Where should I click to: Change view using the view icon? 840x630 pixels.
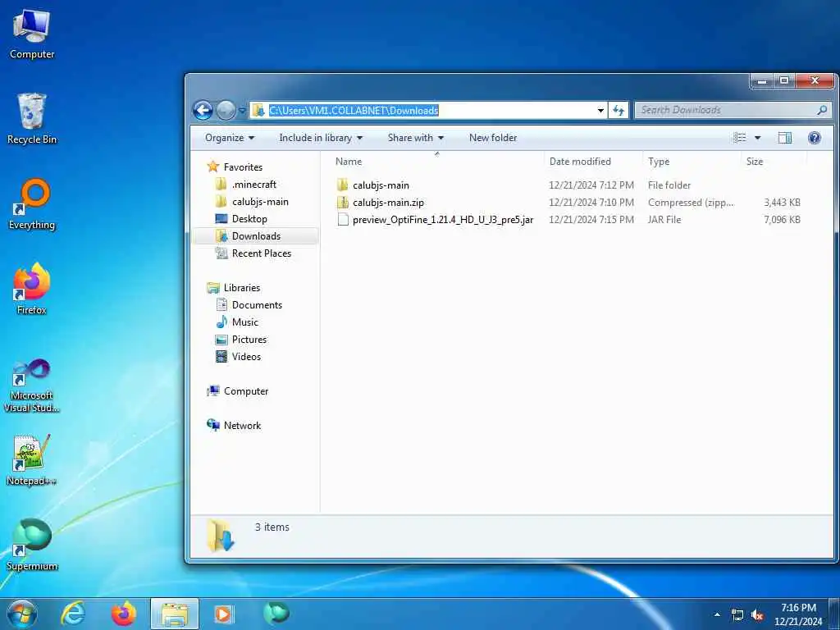click(x=739, y=138)
